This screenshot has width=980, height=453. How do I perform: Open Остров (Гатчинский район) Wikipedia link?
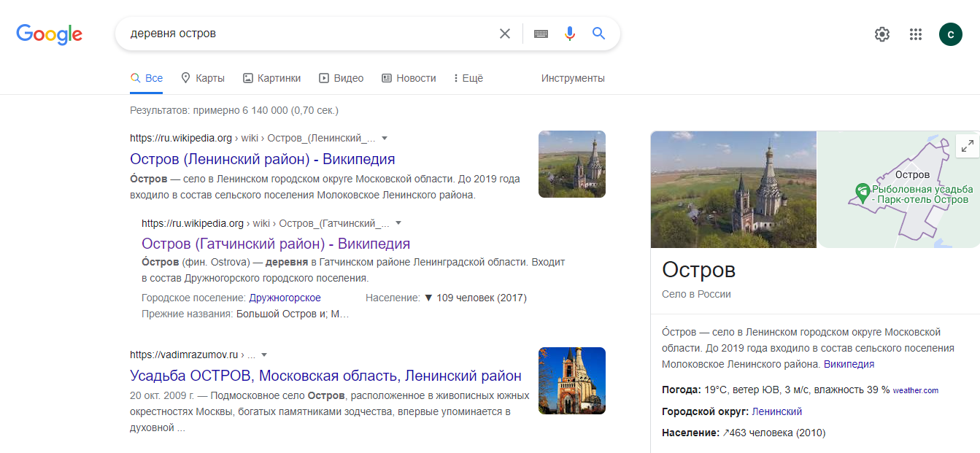click(276, 244)
